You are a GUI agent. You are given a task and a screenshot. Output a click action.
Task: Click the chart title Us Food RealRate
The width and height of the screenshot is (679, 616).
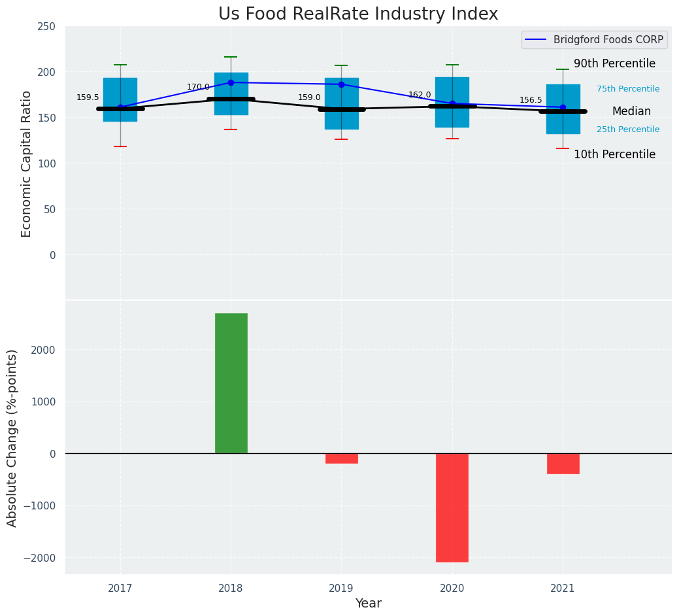coord(358,14)
